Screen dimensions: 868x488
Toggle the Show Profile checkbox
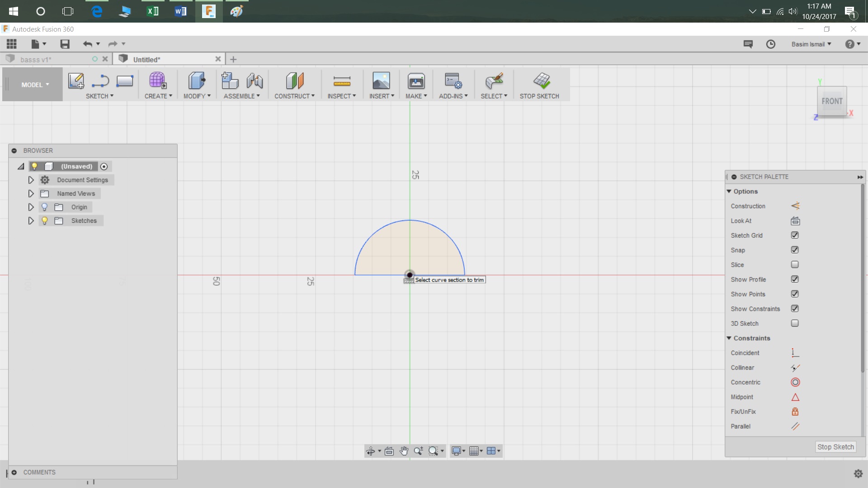795,279
